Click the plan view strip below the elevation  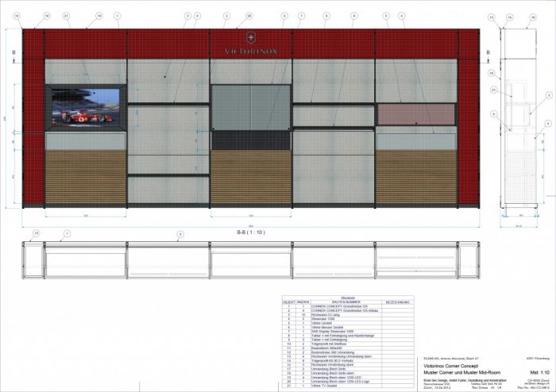pyautogui.click(x=251, y=260)
